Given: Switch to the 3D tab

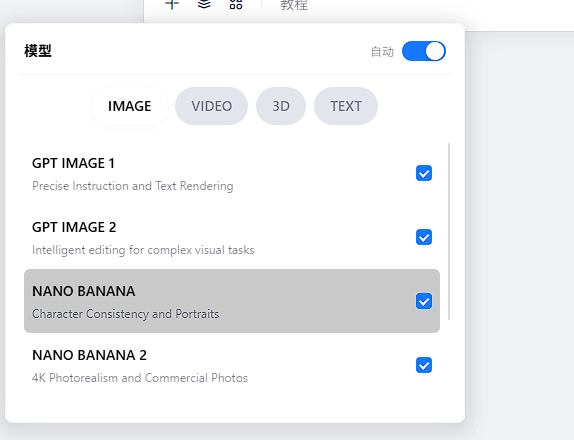Looking at the screenshot, I should [281, 106].
